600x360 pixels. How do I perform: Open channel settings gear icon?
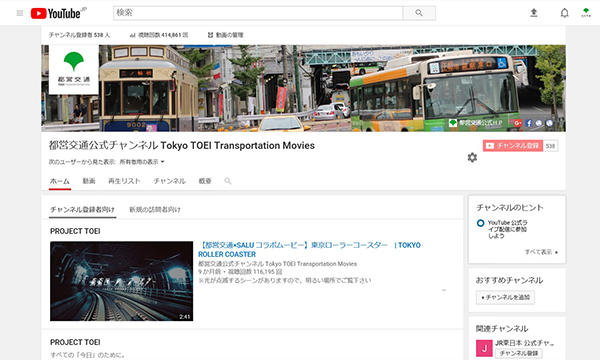click(x=472, y=157)
